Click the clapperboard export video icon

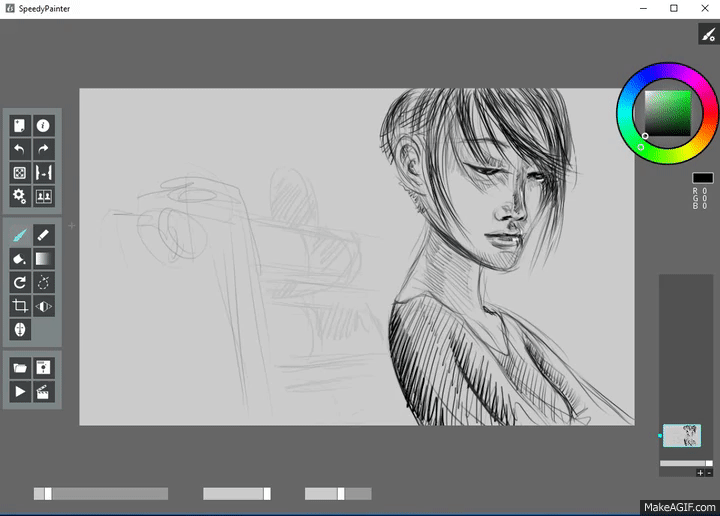tap(44, 391)
